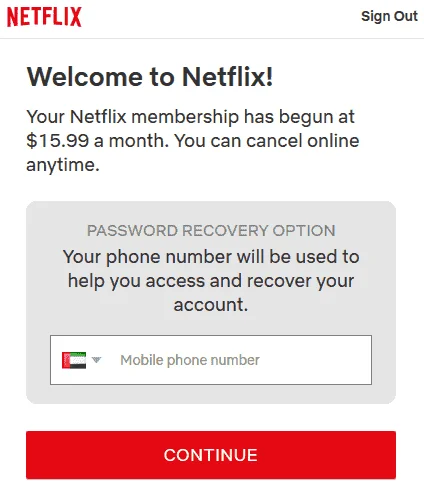Click the Welcome to Netflix! heading
Image resolution: width=424 pixels, height=495 pixels.
click(150, 77)
